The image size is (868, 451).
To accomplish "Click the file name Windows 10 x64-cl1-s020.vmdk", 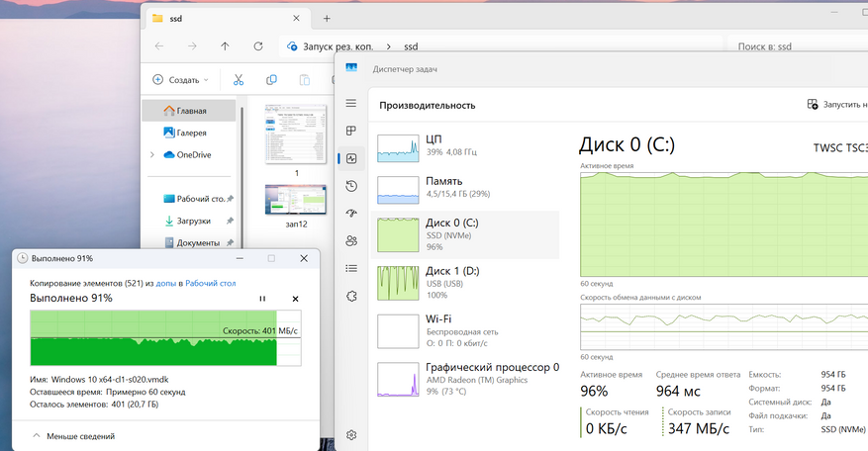I will pyautogui.click(x=110, y=380).
